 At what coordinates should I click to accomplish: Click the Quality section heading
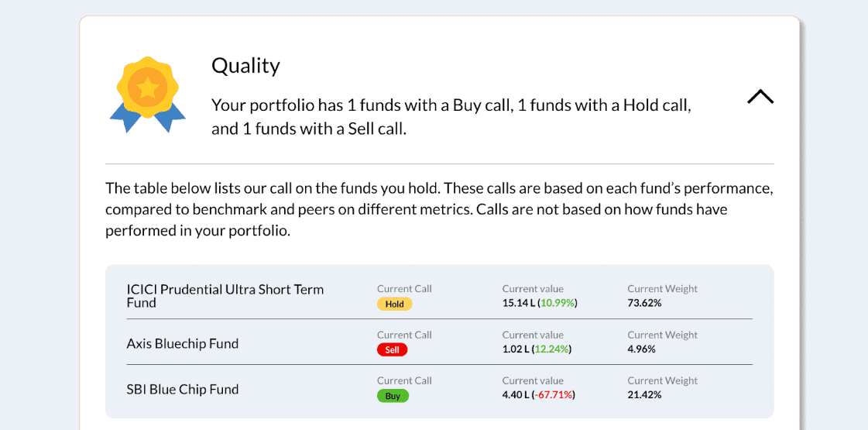coord(245,66)
